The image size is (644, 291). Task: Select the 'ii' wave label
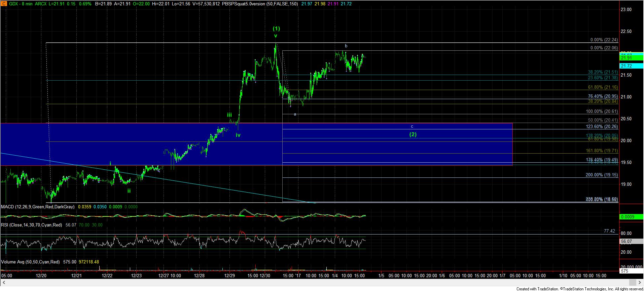tap(129, 191)
